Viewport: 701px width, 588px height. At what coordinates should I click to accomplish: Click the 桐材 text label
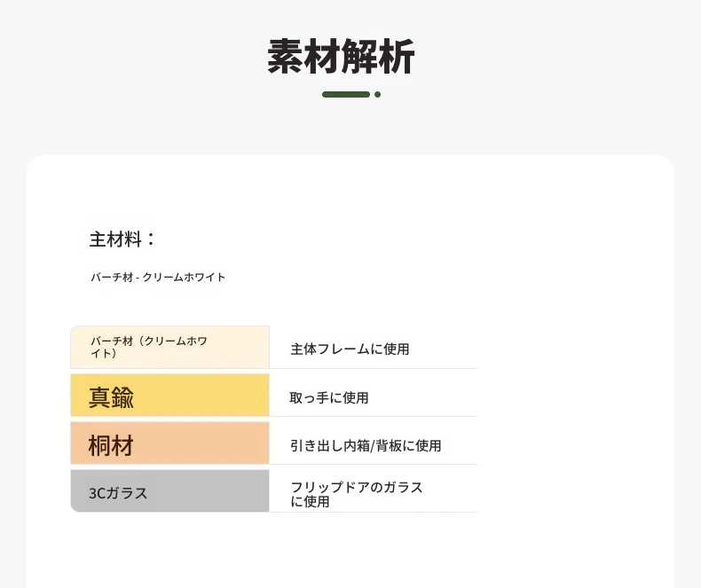(x=111, y=445)
